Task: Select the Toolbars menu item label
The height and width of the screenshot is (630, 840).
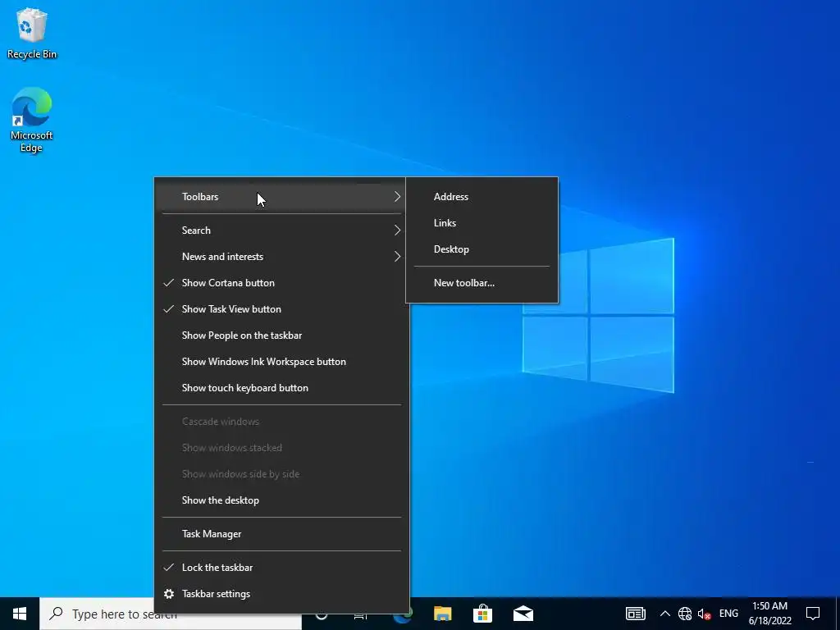Action: point(200,197)
